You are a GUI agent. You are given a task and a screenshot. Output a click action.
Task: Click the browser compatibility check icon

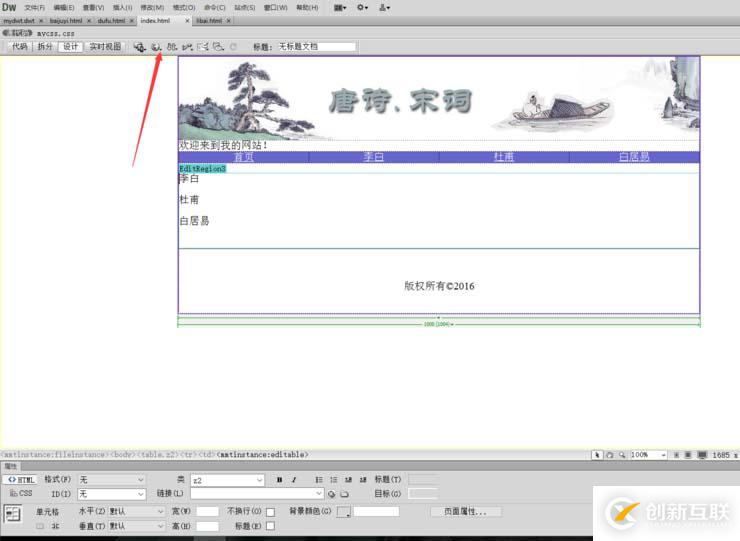click(x=203, y=47)
